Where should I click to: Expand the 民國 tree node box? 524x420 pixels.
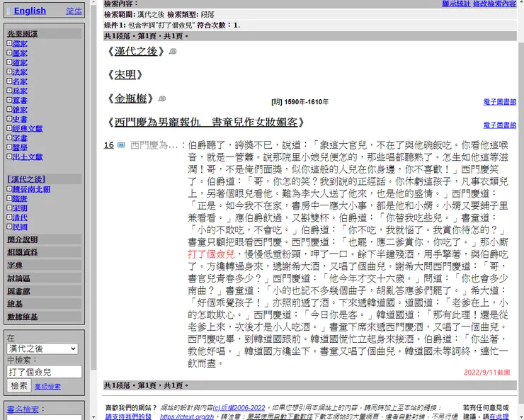[9, 227]
